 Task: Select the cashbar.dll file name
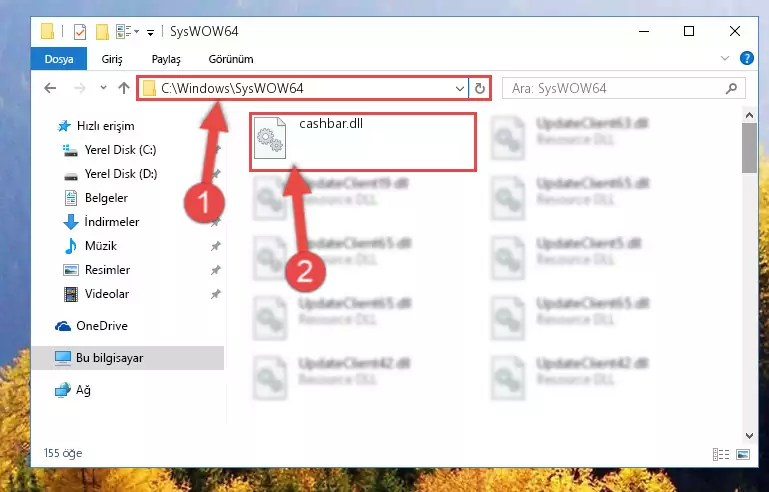(x=331, y=124)
